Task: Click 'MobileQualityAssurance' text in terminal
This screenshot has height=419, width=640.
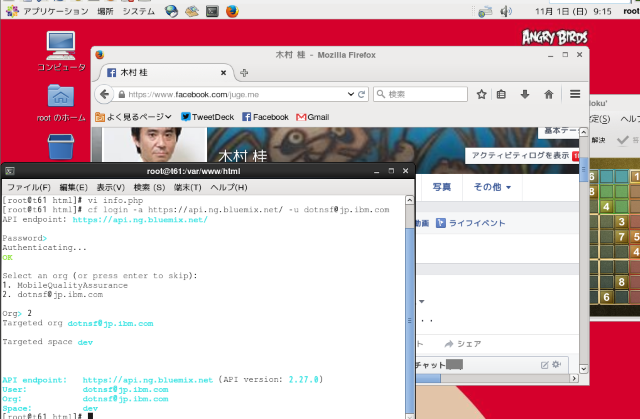Action: (72, 285)
